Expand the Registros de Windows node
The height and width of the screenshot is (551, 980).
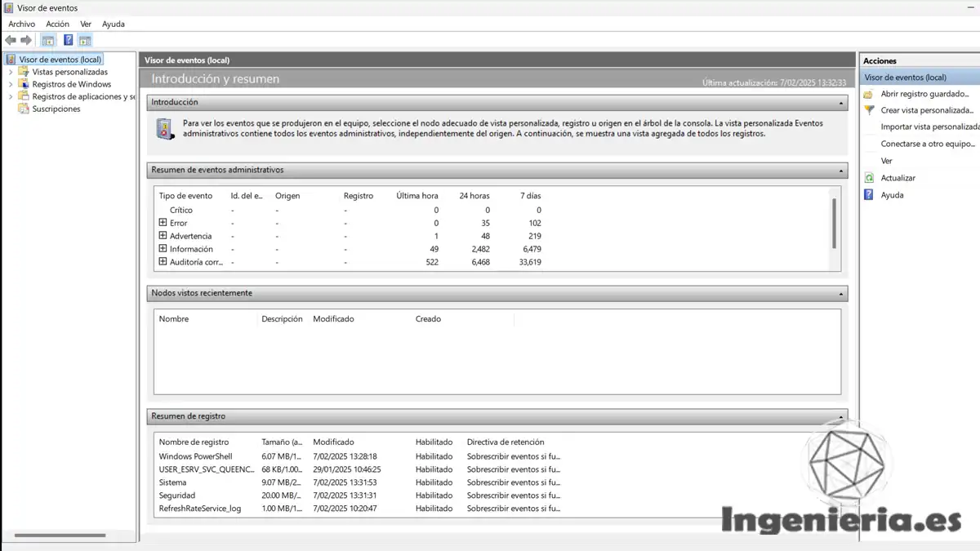tap(11, 84)
